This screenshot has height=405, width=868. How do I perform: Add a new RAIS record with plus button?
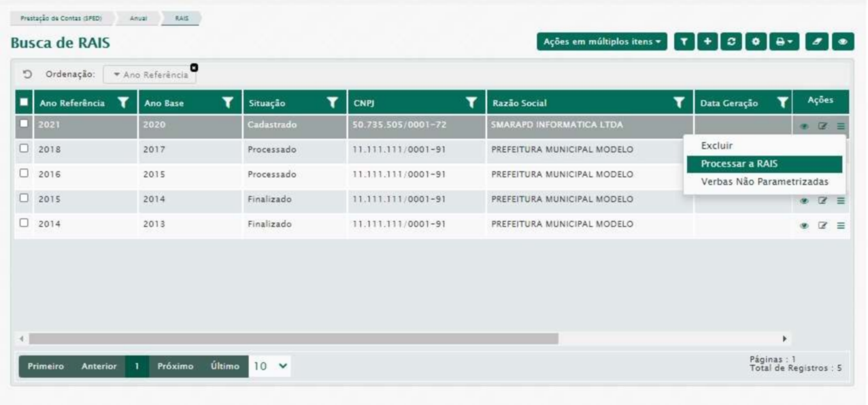coord(708,42)
